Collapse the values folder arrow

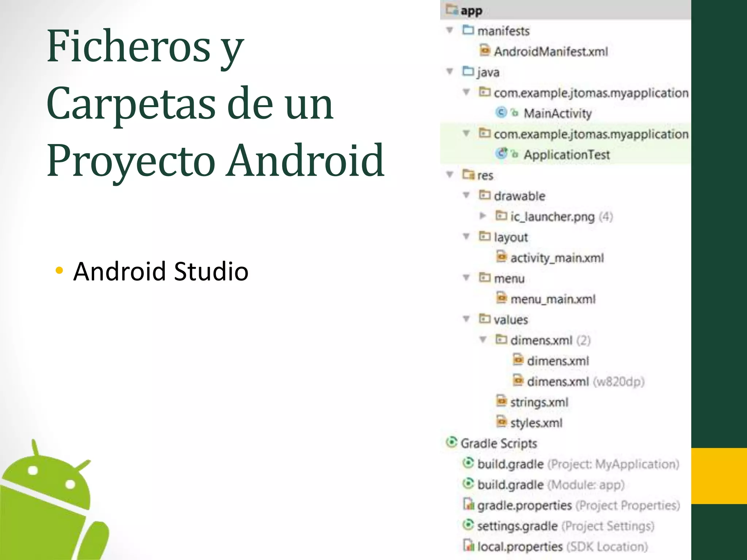pyautogui.click(x=466, y=319)
